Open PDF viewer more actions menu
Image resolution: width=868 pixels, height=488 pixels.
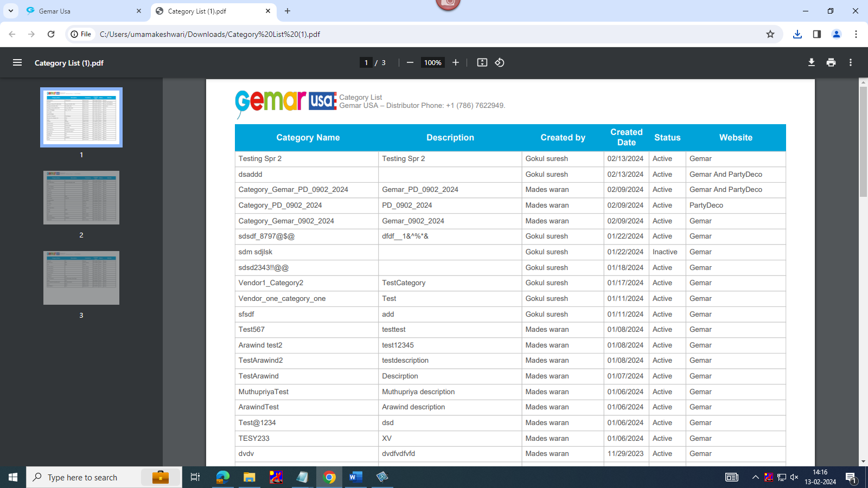[851, 62]
